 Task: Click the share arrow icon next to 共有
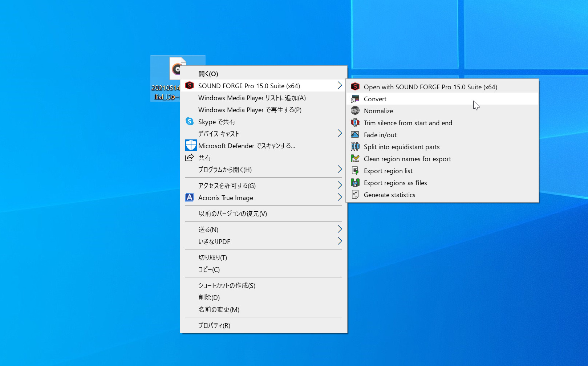(190, 158)
